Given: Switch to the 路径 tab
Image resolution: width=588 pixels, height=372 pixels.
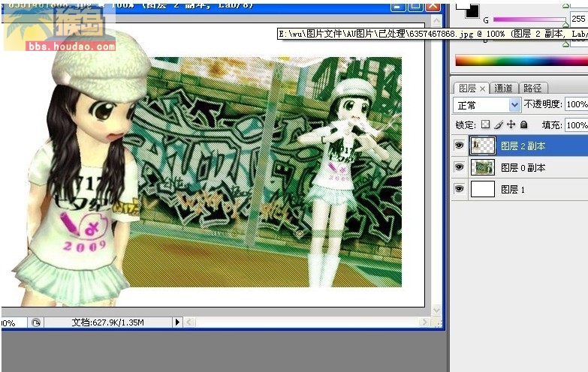Looking at the screenshot, I should pyautogui.click(x=532, y=88).
